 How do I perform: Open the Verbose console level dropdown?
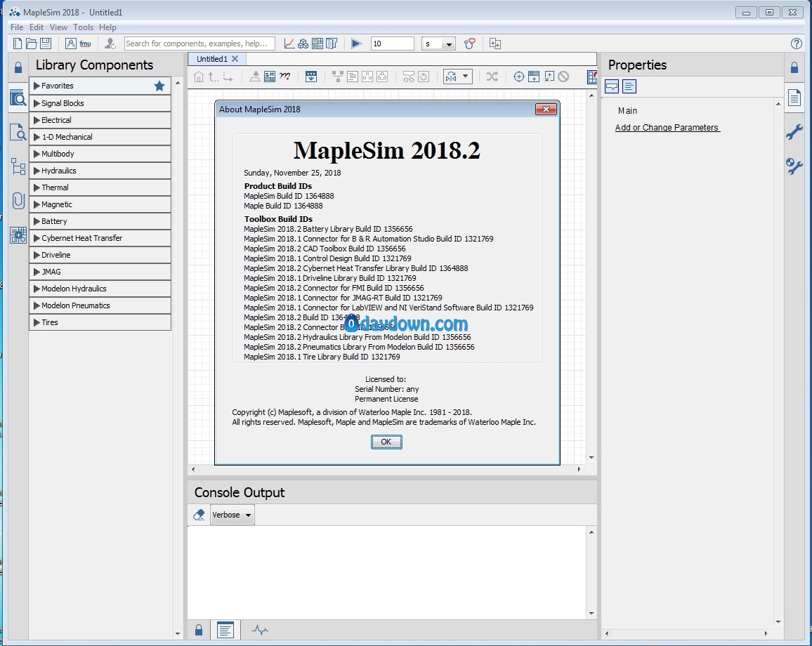(x=232, y=515)
